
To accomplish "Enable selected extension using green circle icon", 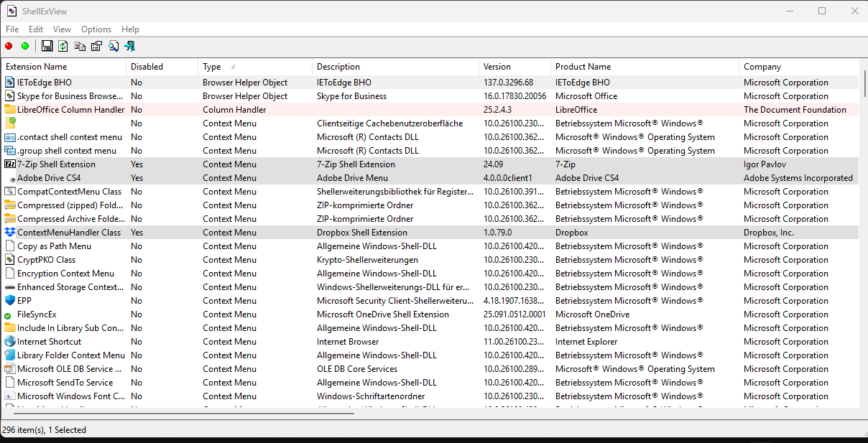I will coord(24,45).
